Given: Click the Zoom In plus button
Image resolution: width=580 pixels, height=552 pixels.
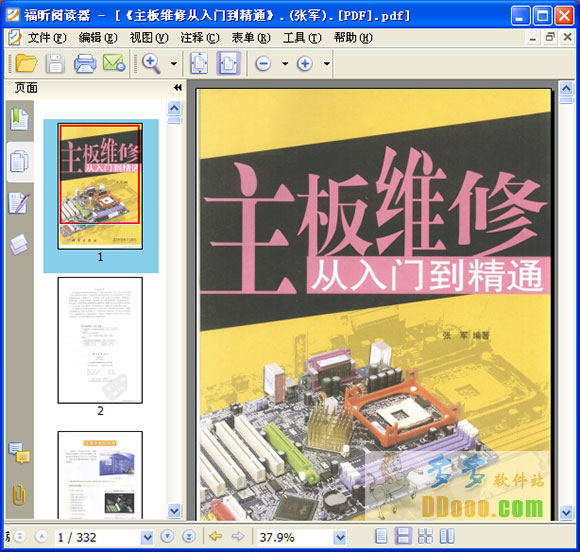Looking at the screenshot, I should 305,64.
